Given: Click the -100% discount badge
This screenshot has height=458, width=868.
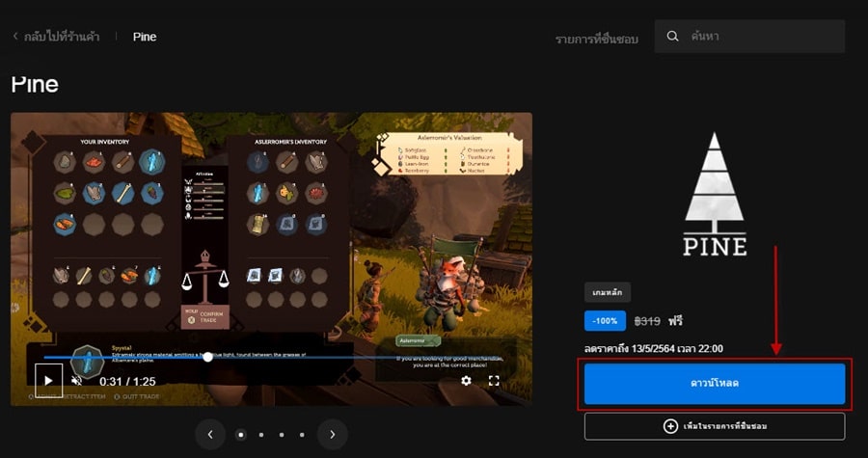Looking at the screenshot, I should pyautogui.click(x=605, y=321).
